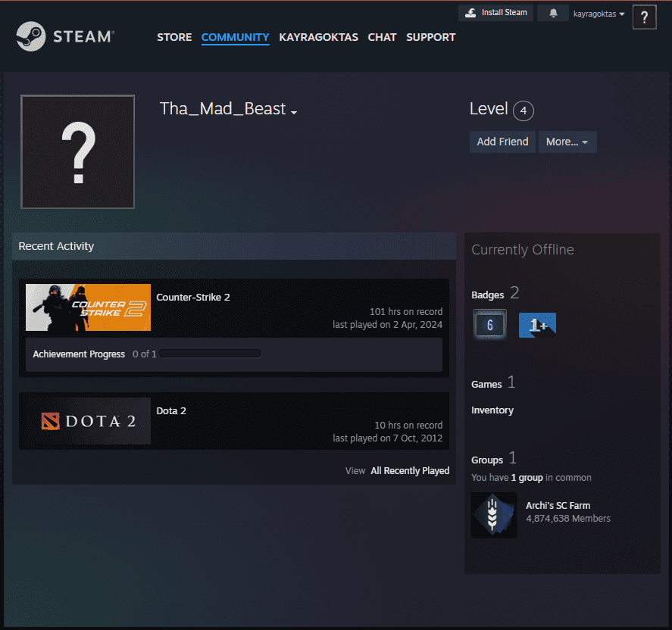Open the level 6 badge icon
The height and width of the screenshot is (630, 672).
tap(490, 325)
